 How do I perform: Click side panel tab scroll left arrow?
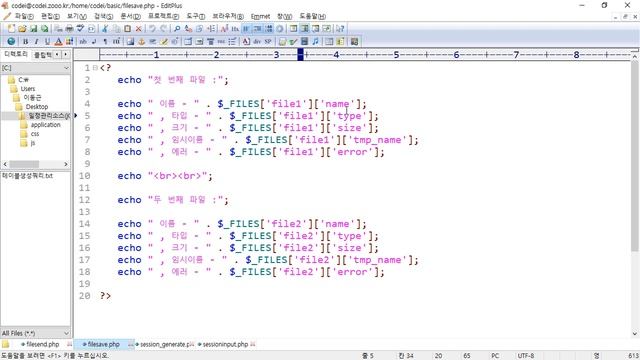(57, 54)
